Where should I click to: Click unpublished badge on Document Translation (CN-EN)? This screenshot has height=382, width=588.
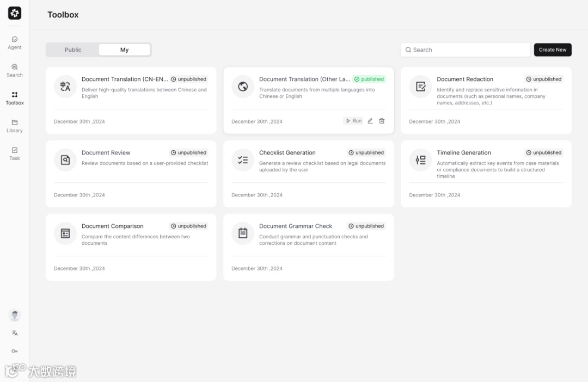[188, 79]
